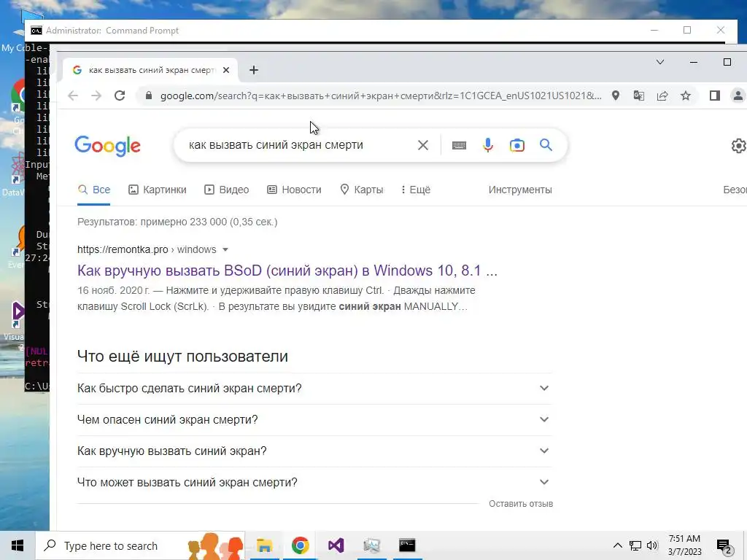Click the lock icon in the address bar
Image resolution: width=747 pixels, height=560 pixels.
[x=149, y=96]
